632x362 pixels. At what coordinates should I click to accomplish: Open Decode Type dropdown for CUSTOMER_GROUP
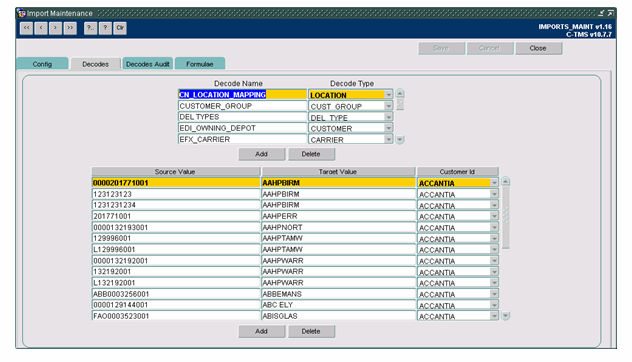[x=389, y=106]
